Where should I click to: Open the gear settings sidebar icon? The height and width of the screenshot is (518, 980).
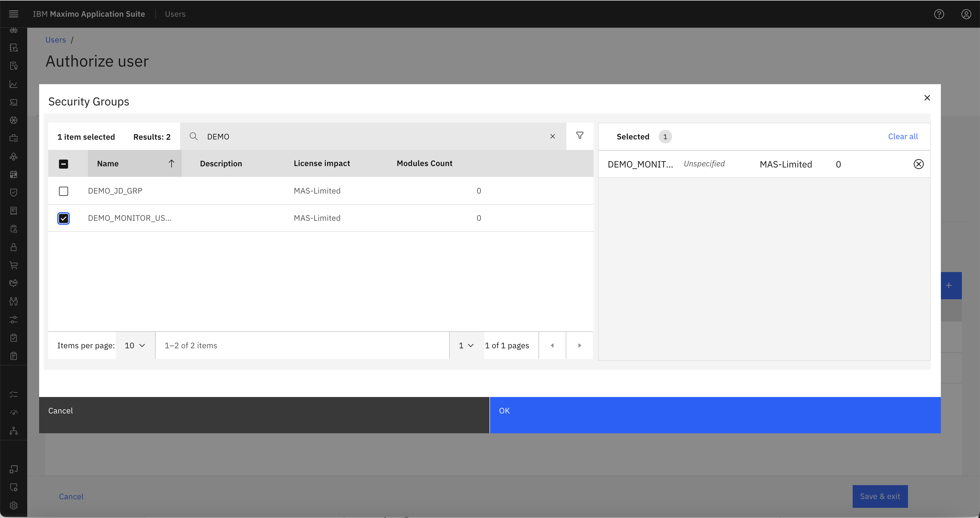point(14,506)
